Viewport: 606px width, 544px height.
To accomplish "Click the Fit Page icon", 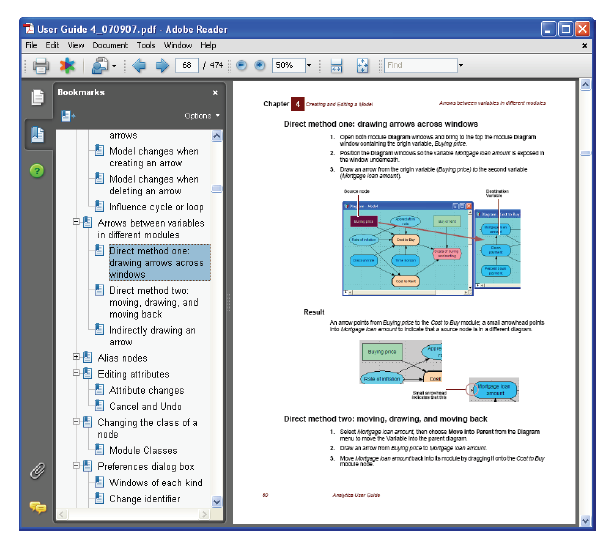I will coord(363,65).
